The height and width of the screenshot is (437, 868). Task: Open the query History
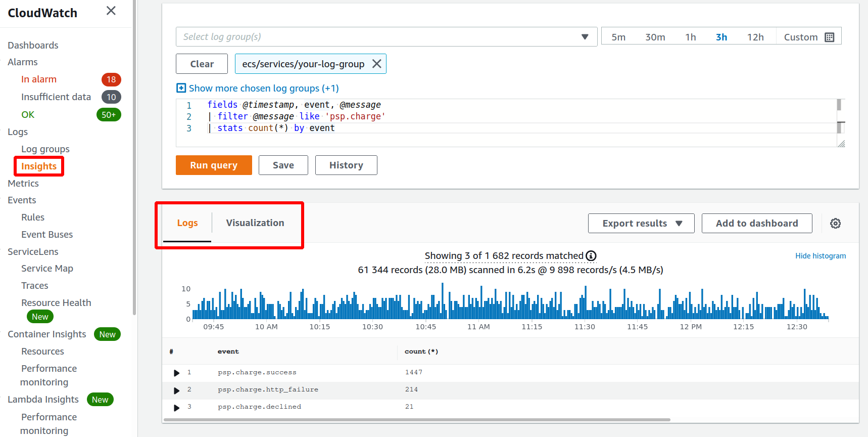coord(346,165)
